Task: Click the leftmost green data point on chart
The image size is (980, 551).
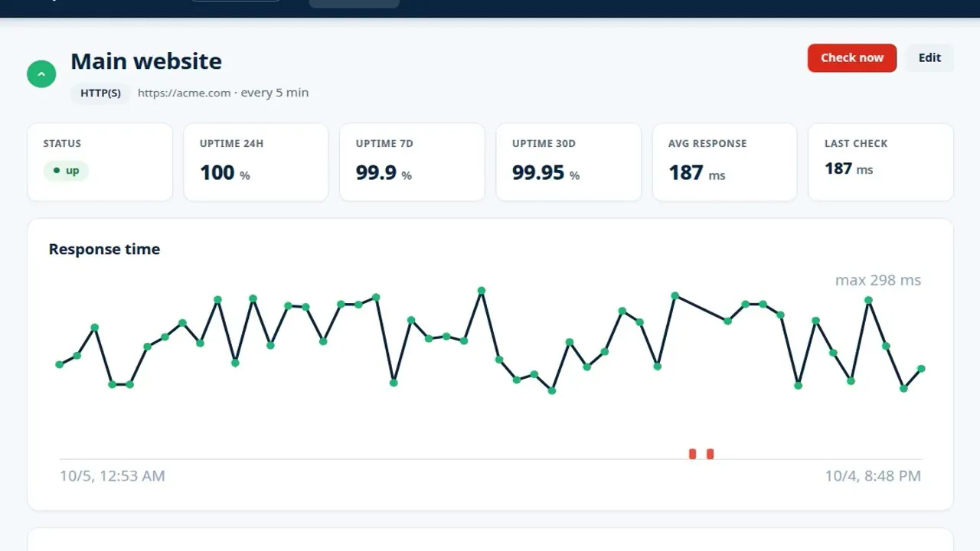Action: tap(60, 364)
